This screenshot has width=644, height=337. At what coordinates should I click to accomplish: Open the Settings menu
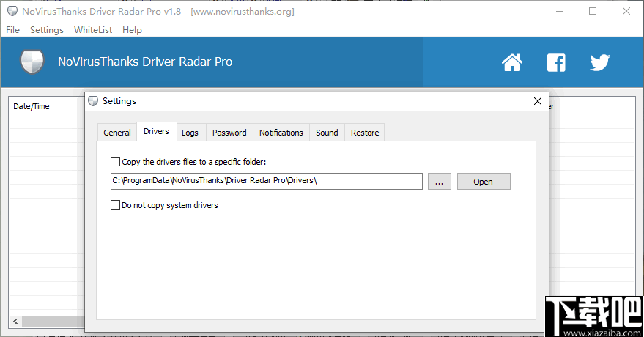point(47,30)
